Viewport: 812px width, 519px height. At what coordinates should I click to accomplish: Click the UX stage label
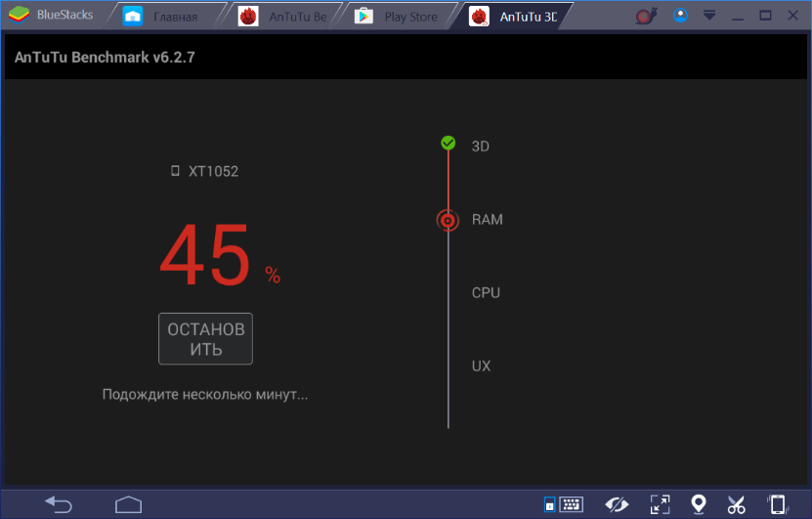[481, 367]
